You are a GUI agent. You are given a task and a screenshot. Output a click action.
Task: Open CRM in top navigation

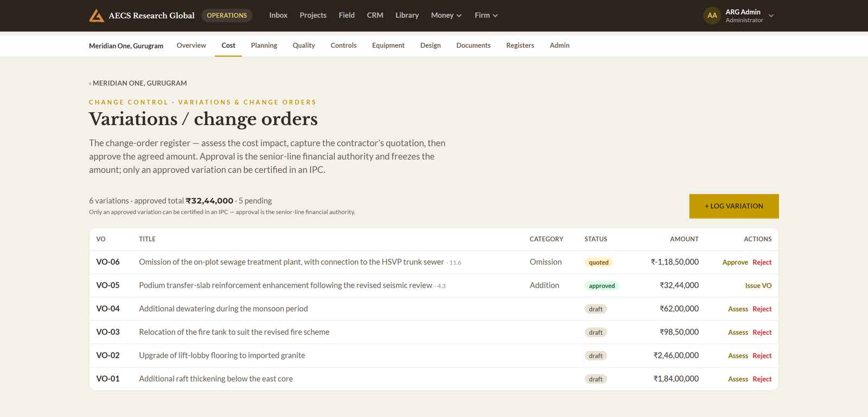(x=375, y=15)
